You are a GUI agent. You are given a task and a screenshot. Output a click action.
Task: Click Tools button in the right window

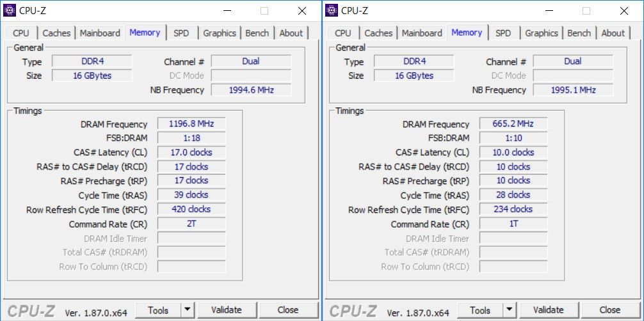click(x=480, y=310)
